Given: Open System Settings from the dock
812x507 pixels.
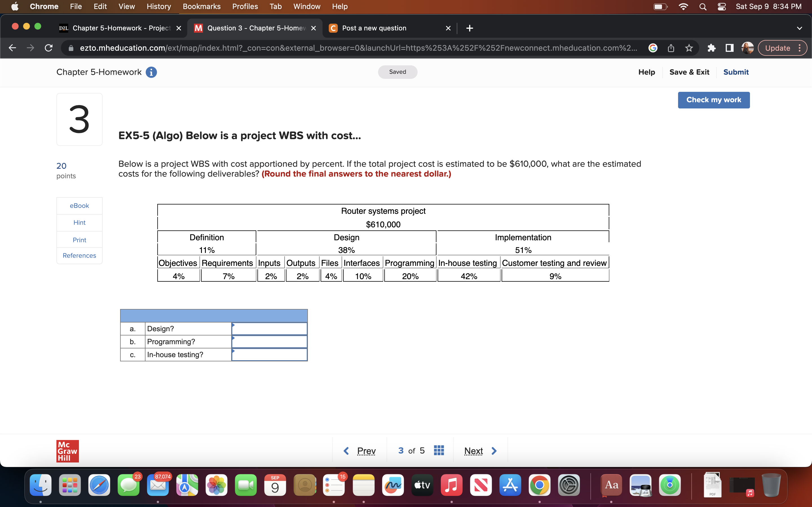Looking at the screenshot, I should pos(569,485).
